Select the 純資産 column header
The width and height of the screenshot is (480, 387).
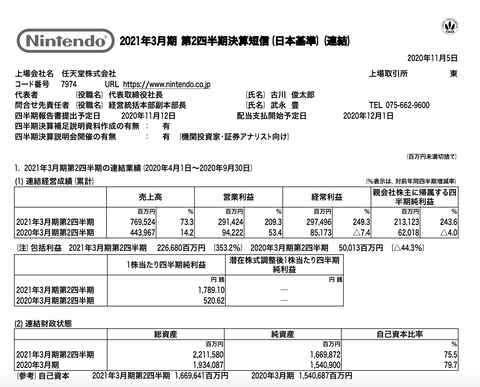tap(283, 334)
